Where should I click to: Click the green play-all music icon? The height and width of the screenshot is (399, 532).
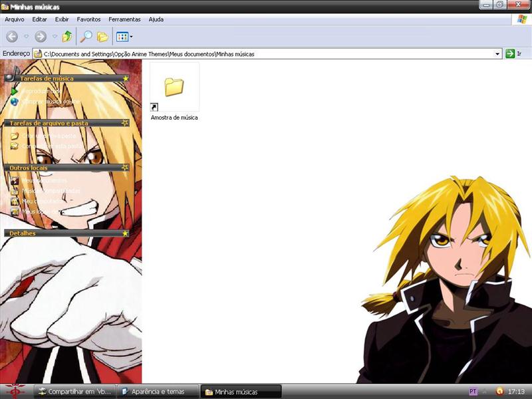click(x=14, y=91)
